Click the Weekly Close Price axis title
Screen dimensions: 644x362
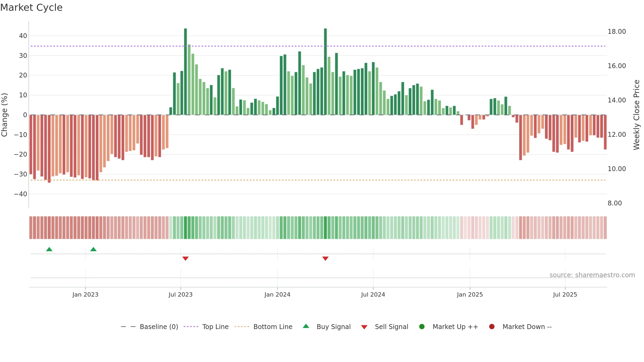[x=636, y=115]
